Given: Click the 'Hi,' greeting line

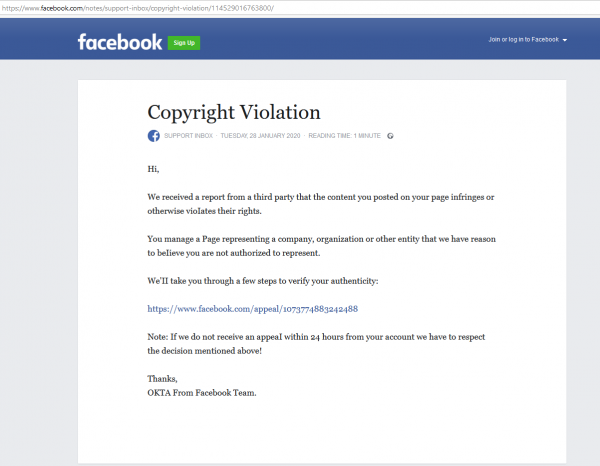Looking at the screenshot, I should click(x=153, y=169).
